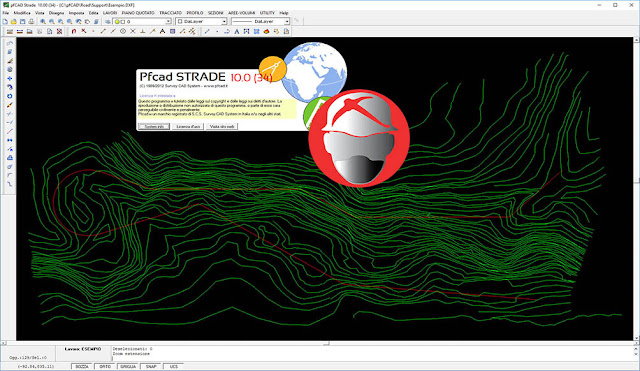Select the perpendicular snap icon
This screenshot has height=371, width=640.
click(142, 31)
